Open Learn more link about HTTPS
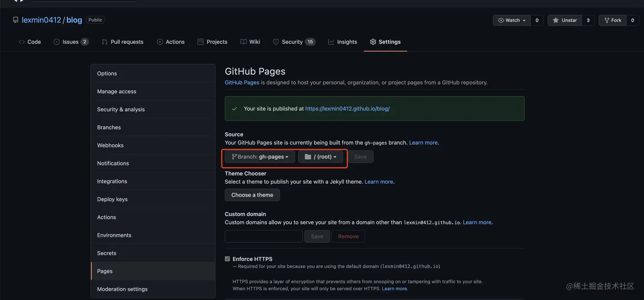This screenshot has height=300, width=644. pyautogui.click(x=394, y=288)
